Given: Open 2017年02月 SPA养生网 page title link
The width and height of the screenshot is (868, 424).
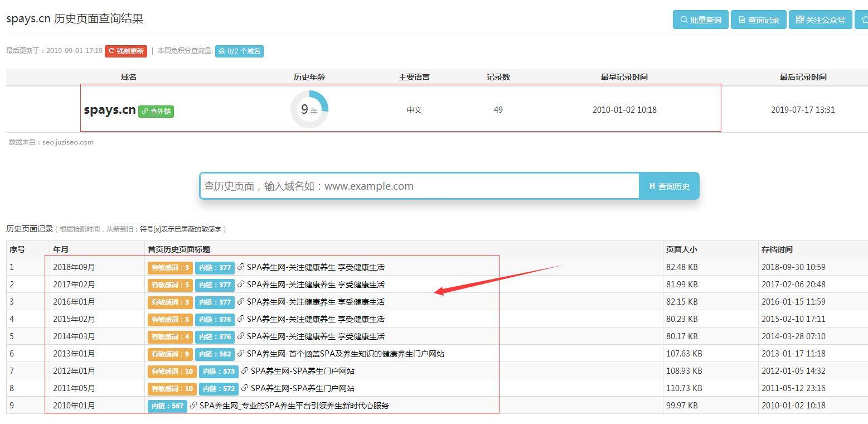Looking at the screenshot, I should (316, 285).
